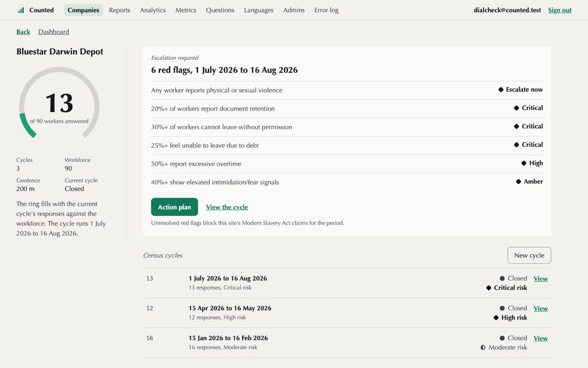Image resolution: width=588 pixels, height=368 pixels.
Task: Click the Moderate risk half-circle icon
Action: [483, 347]
